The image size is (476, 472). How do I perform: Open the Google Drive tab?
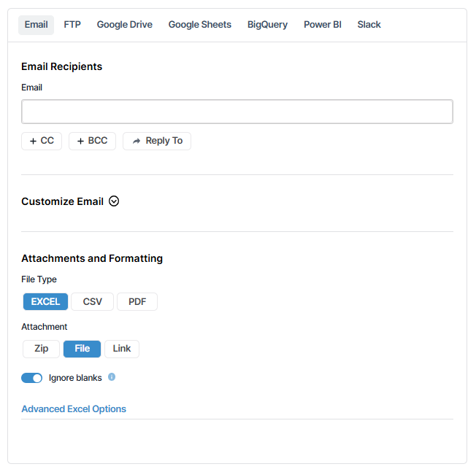coord(125,25)
